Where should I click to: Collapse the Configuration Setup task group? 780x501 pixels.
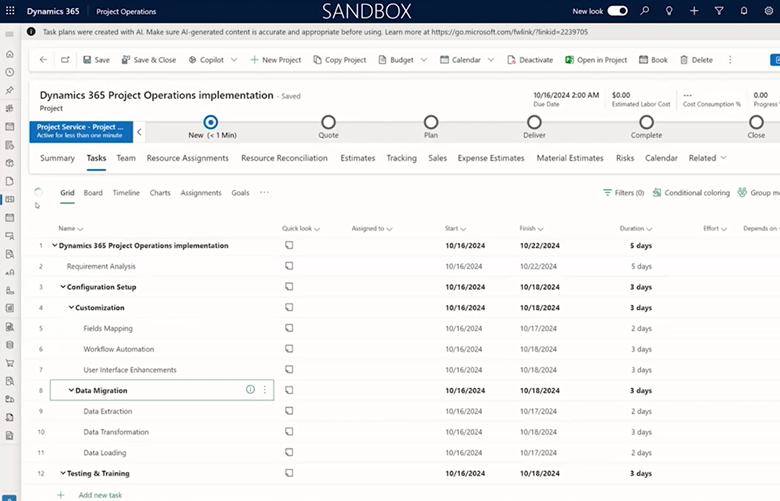[x=63, y=287]
